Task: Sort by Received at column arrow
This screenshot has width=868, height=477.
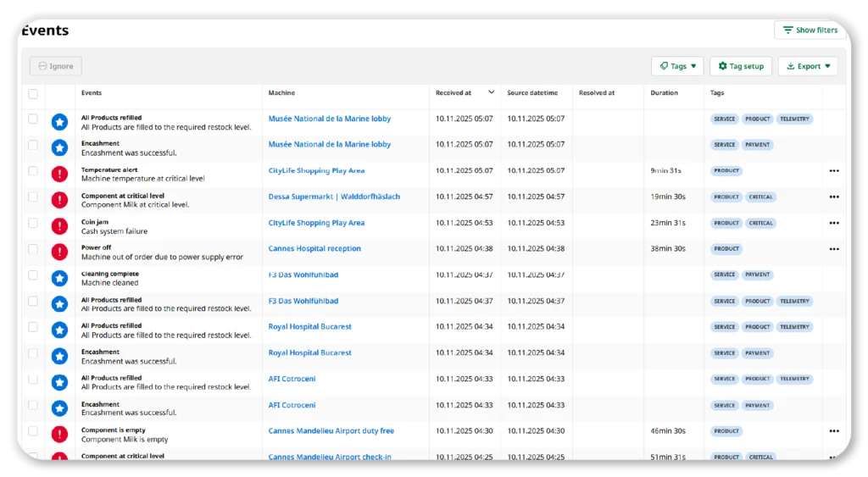Action: [491, 92]
